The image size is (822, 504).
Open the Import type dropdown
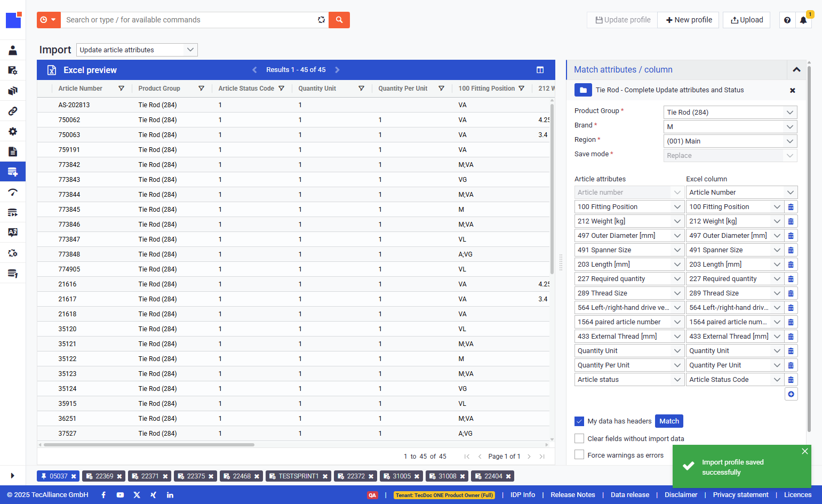pos(137,50)
